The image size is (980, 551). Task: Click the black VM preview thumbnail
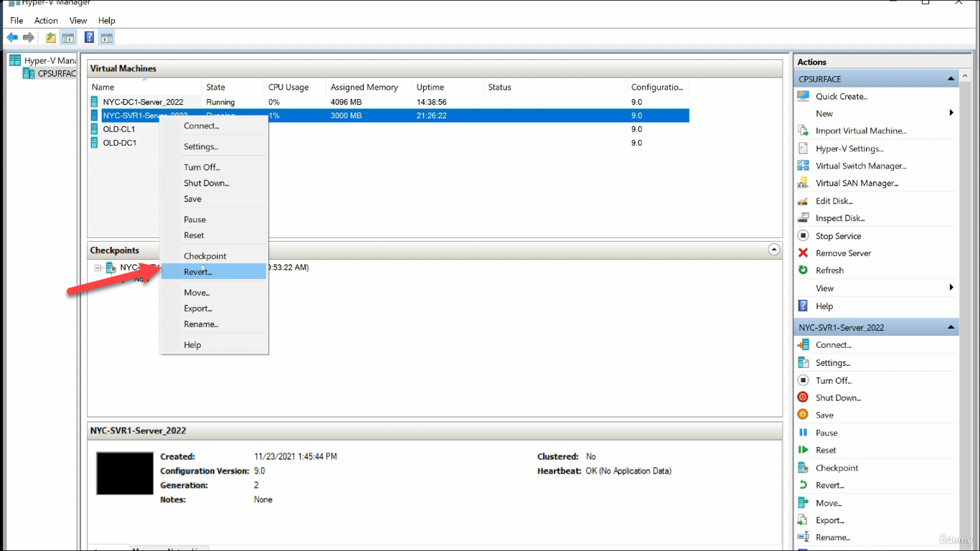[125, 474]
